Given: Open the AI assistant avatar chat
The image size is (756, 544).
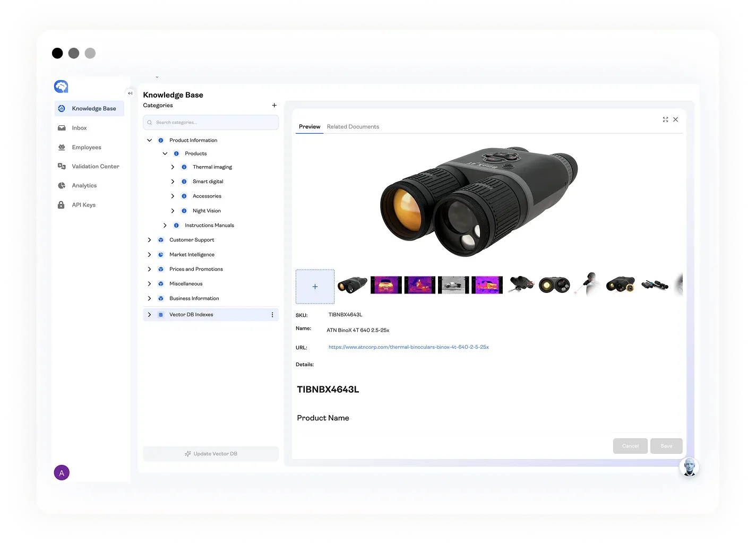Looking at the screenshot, I should (689, 467).
